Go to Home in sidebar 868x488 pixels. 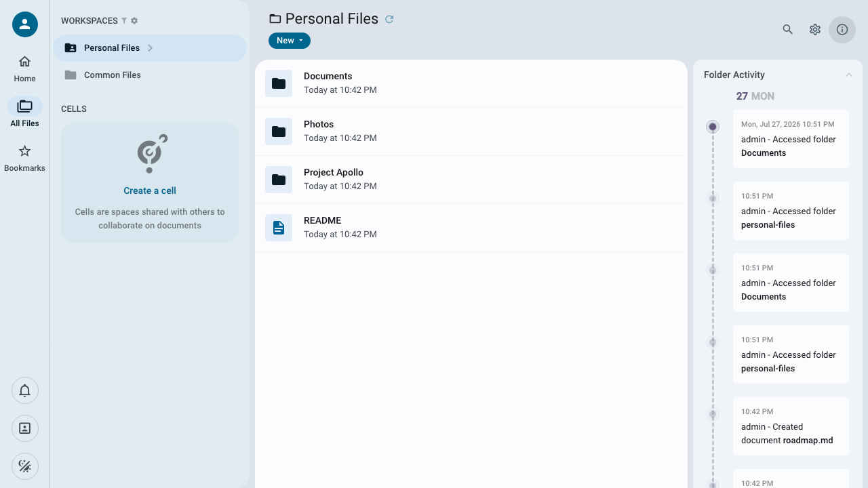pos(25,69)
